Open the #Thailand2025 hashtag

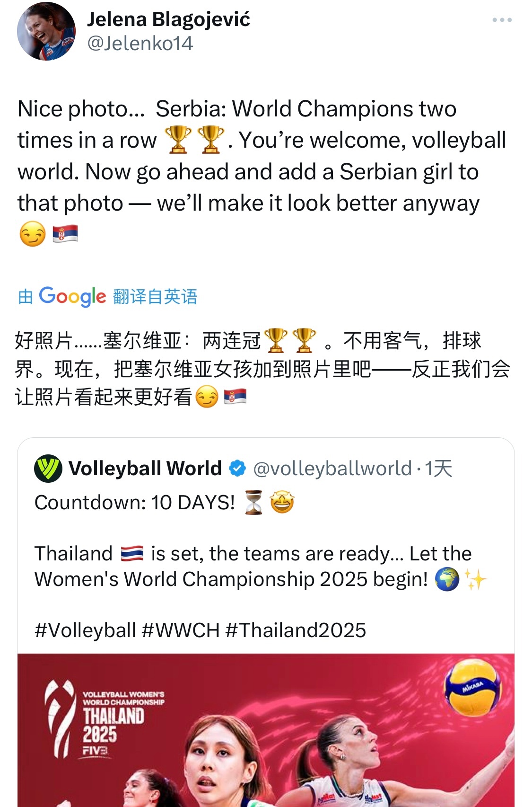296,630
